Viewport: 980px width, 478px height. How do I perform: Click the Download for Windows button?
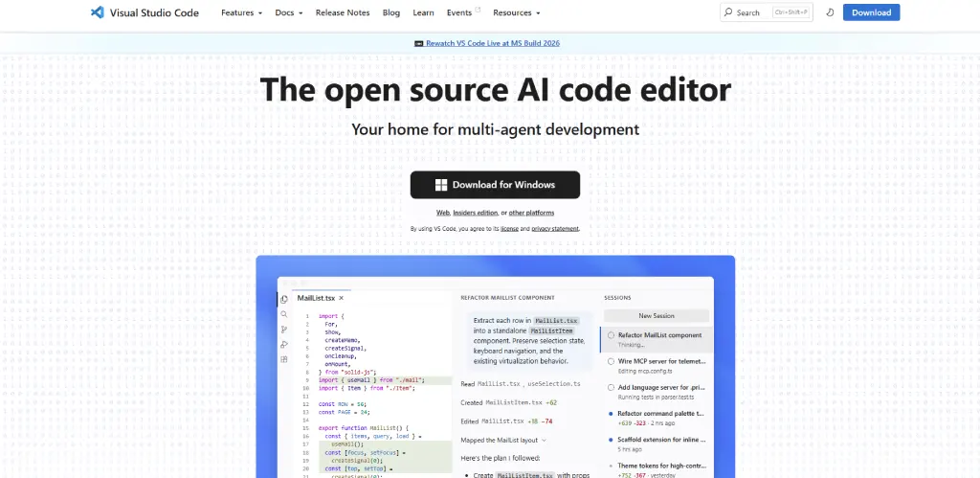click(495, 185)
